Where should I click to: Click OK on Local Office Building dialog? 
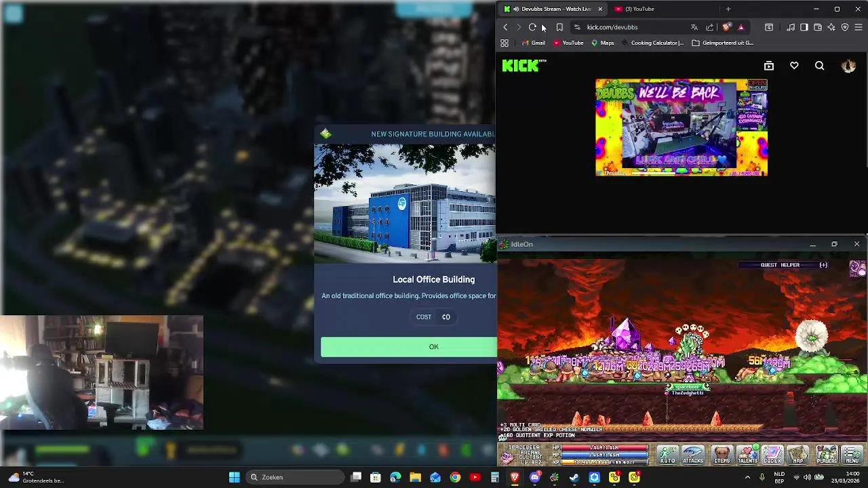pos(409,346)
